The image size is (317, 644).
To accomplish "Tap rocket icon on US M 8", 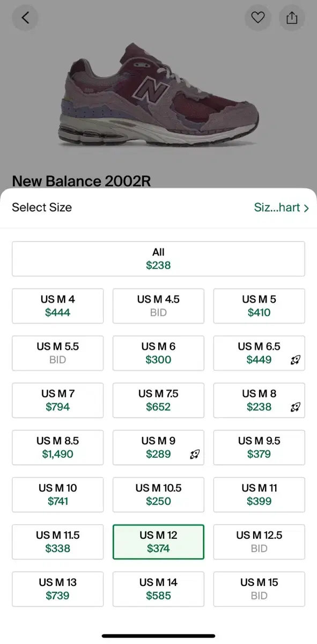I will [295, 408].
